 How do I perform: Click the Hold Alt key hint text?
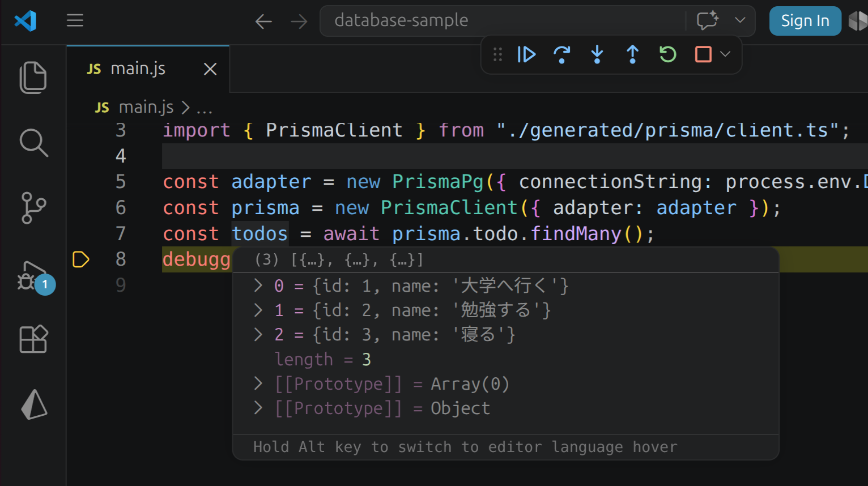coord(465,447)
